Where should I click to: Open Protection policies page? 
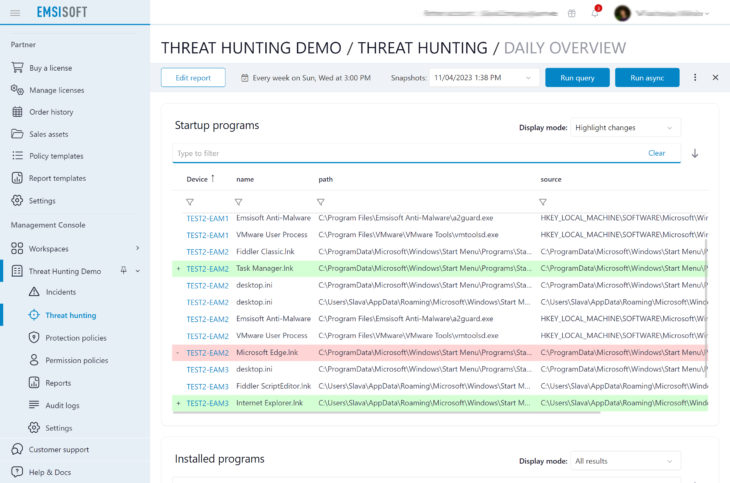[76, 338]
